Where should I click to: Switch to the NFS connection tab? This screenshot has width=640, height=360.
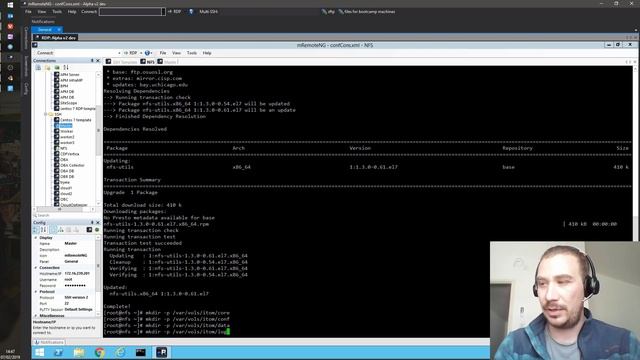(148, 62)
